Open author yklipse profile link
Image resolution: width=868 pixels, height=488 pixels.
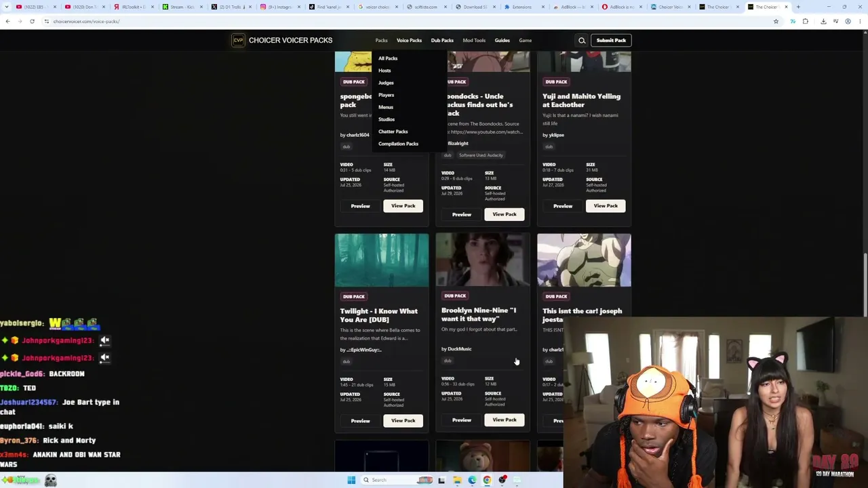click(556, 135)
